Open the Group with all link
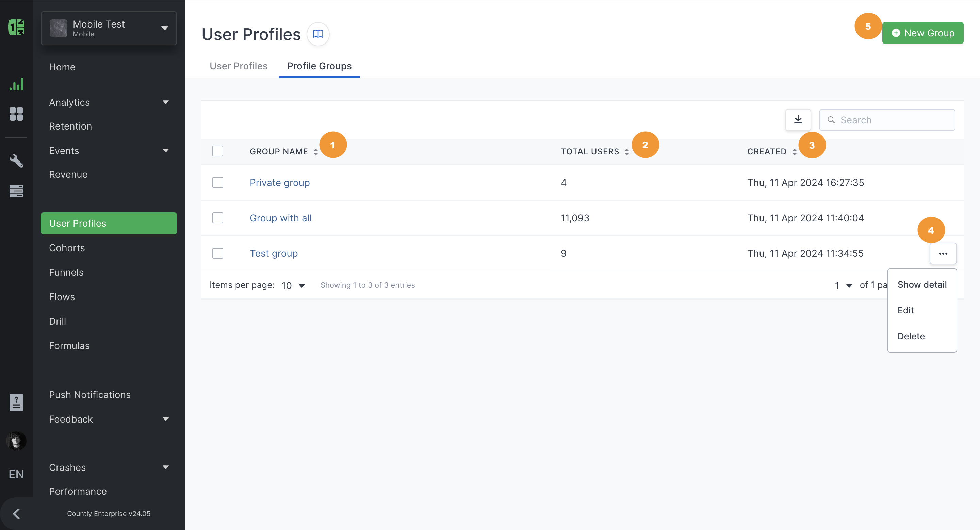The image size is (980, 530). point(281,218)
